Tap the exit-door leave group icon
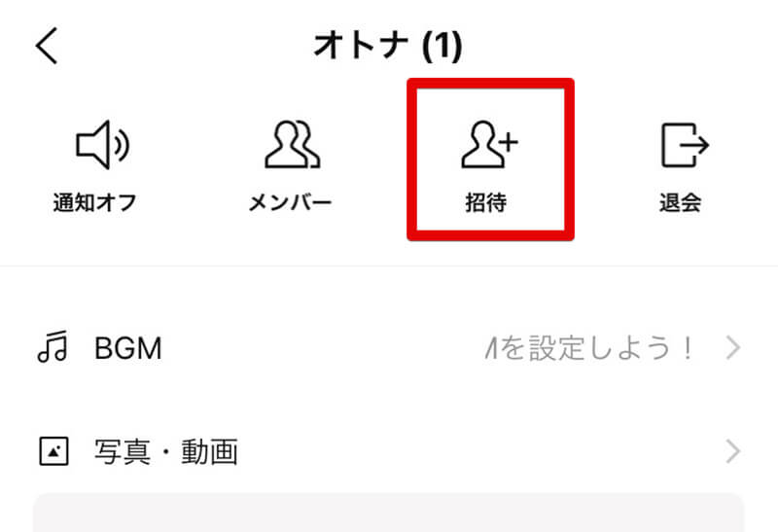The image size is (778, 532). pos(685,144)
